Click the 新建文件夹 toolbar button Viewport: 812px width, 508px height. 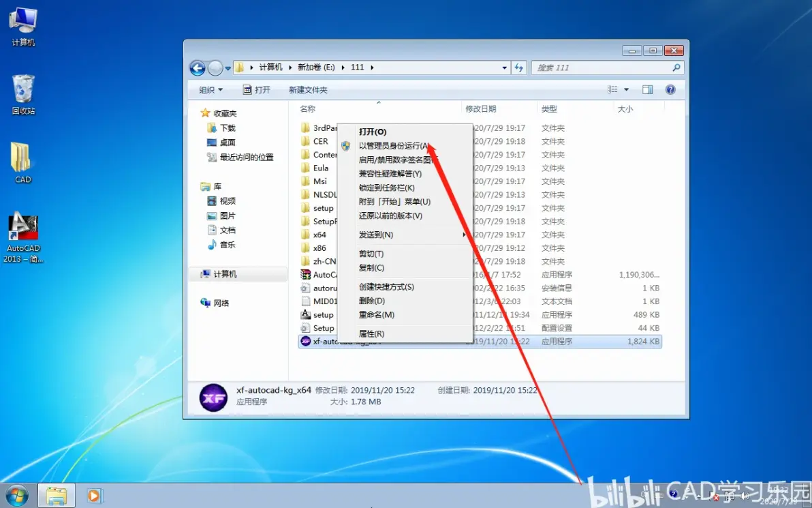308,90
